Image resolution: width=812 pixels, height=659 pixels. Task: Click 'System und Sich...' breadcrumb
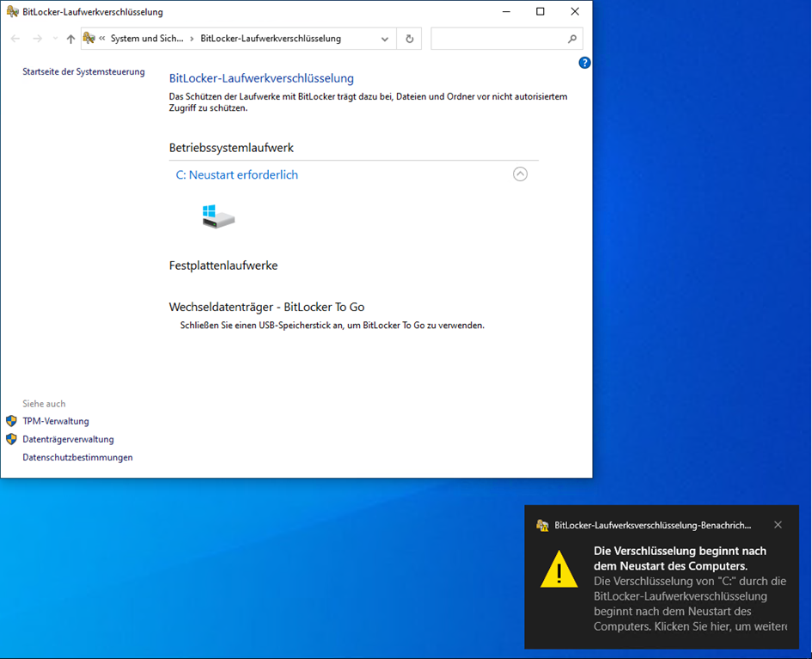point(147,39)
